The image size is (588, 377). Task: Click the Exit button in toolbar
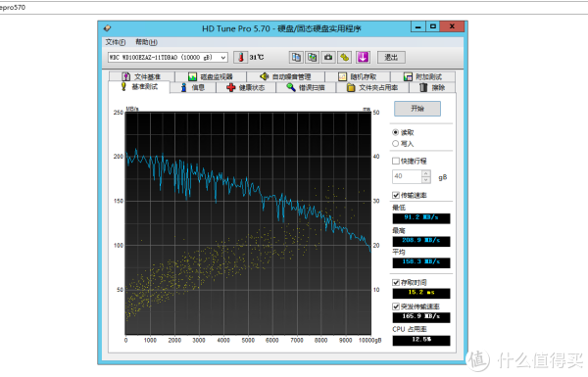pos(391,58)
